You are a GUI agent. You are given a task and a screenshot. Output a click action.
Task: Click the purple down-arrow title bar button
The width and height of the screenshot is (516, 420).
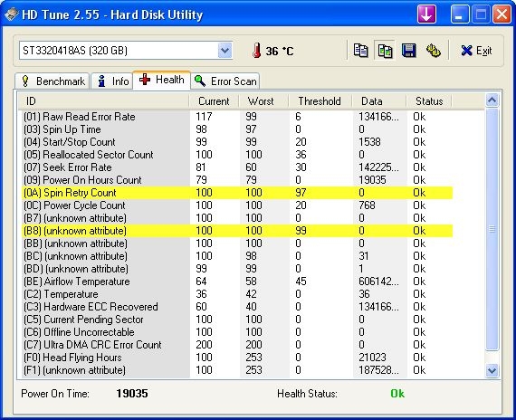point(426,14)
